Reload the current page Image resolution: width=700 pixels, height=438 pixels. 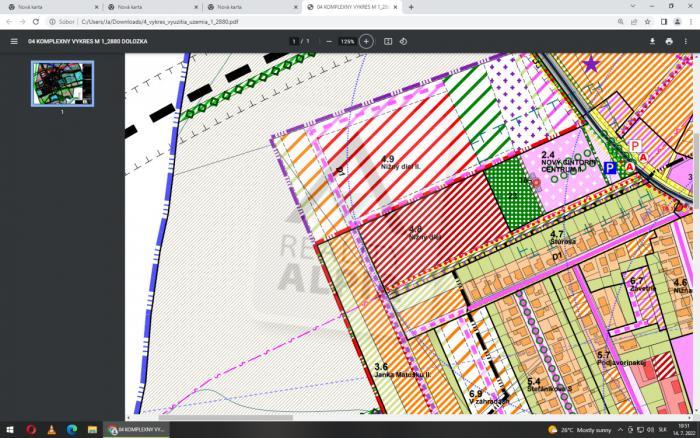click(x=36, y=21)
